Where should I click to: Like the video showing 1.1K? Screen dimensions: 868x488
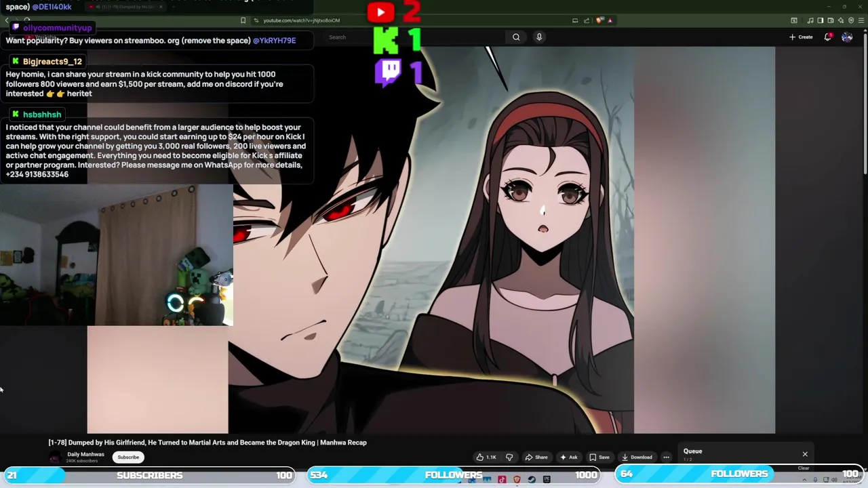(x=486, y=457)
